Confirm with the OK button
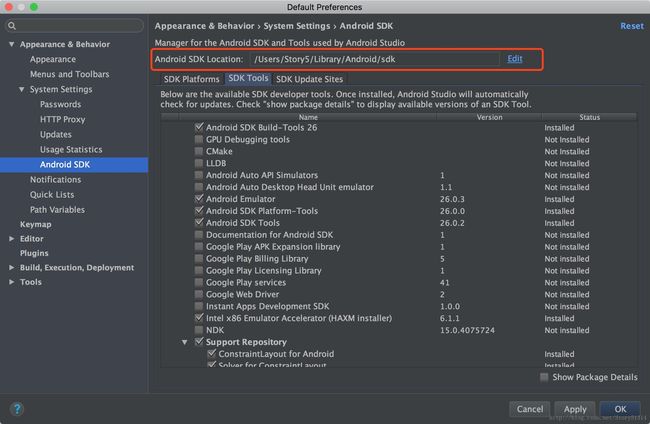This screenshot has width=650, height=424. [x=620, y=409]
